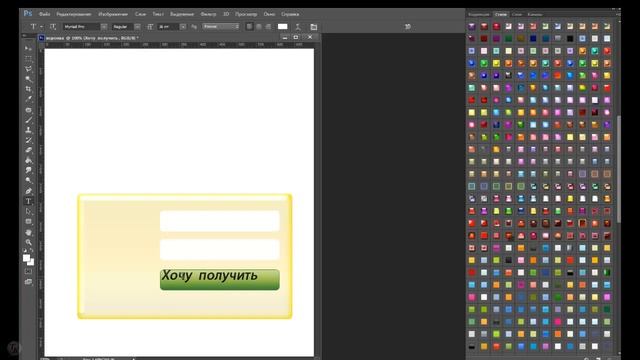Toggle the Character and Paragraph panels
This screenshot has width=640, height=360.
tap(313, 27)
